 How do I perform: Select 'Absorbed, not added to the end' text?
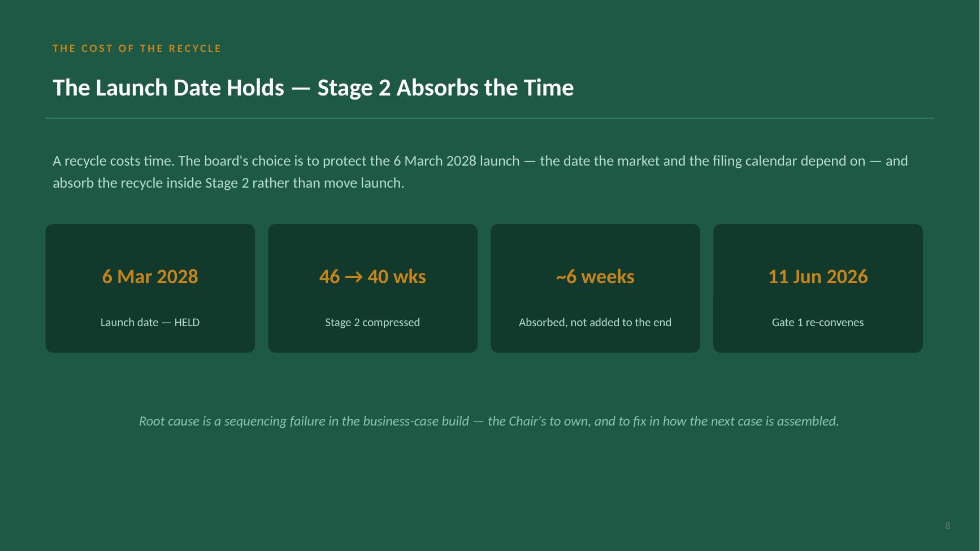[x=595, y=322]
